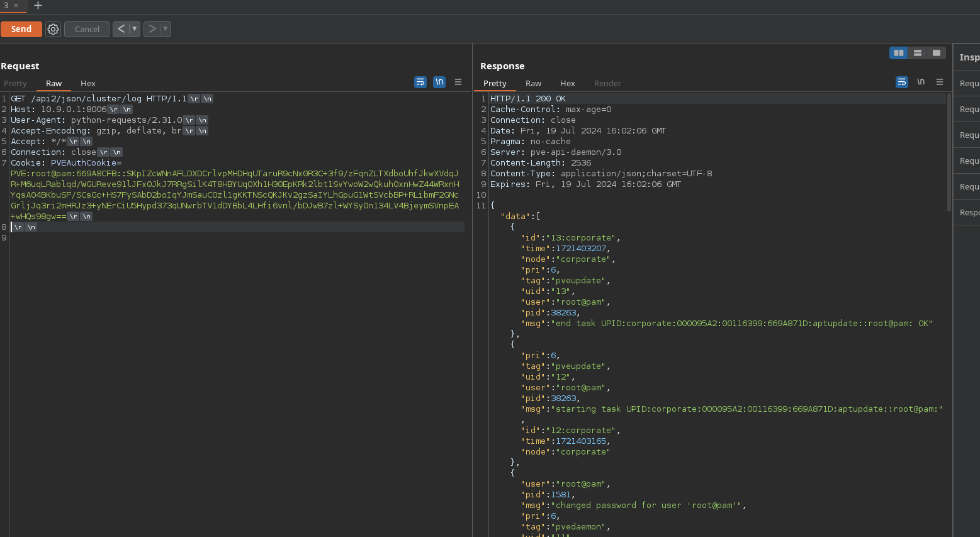Expand the third Inspector Requ section
Screen dimensions: 980x537
[x=968, y=135]
